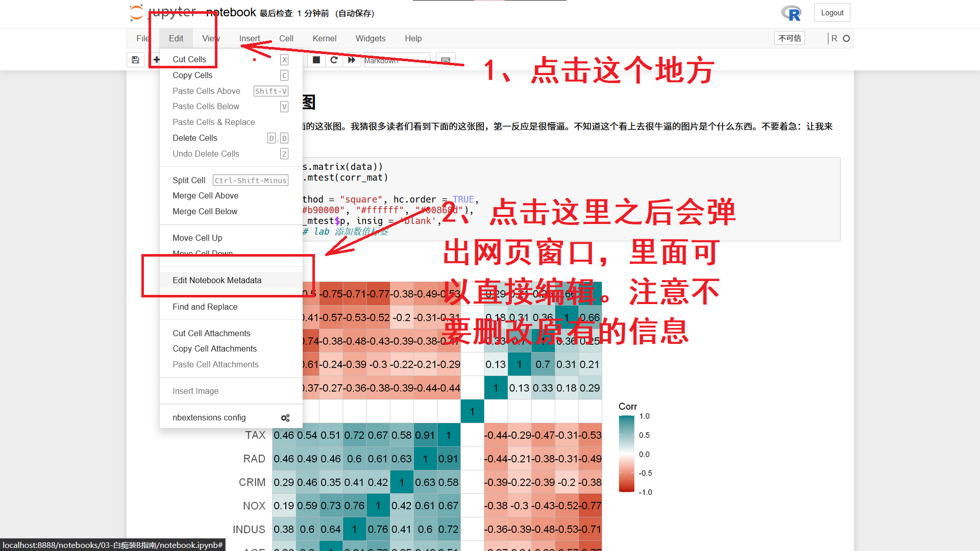Click the Corr color gradient legend bar
980x551 pixels.
point(626,454)
